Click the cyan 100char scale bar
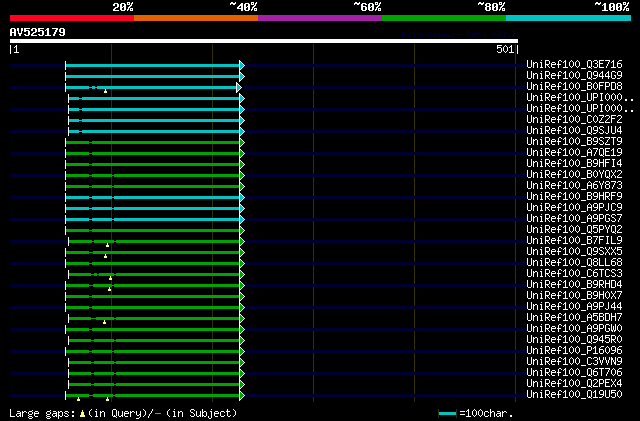The width and height of the screenshot is (640, 421). click(447, 414)
